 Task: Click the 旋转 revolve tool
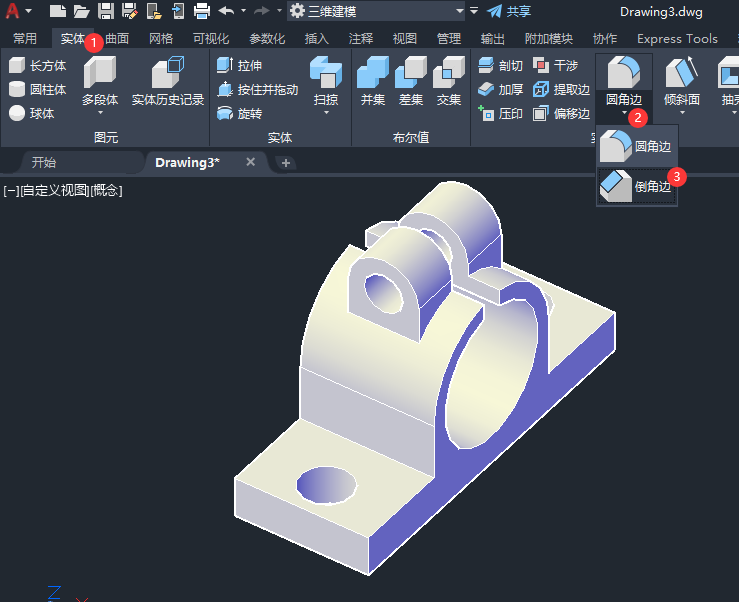239,113
